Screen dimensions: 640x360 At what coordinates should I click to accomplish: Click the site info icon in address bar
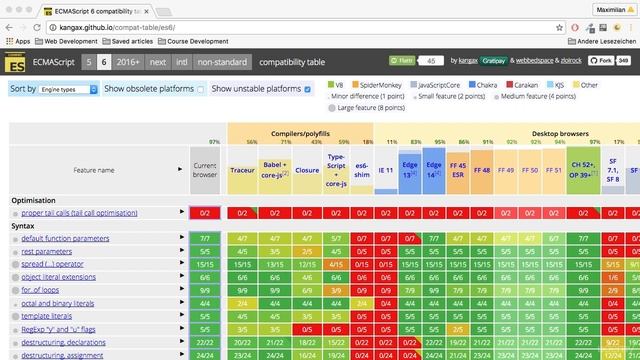point(53,27)
